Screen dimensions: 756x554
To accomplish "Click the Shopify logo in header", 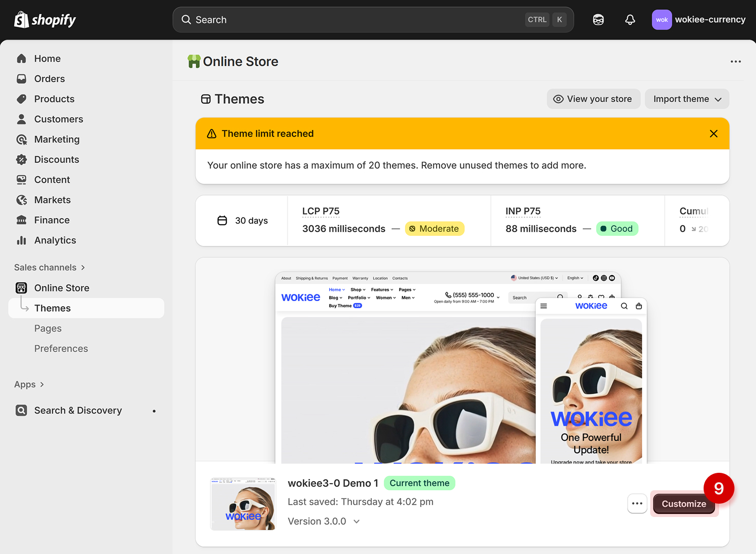I will coord(45,20).
